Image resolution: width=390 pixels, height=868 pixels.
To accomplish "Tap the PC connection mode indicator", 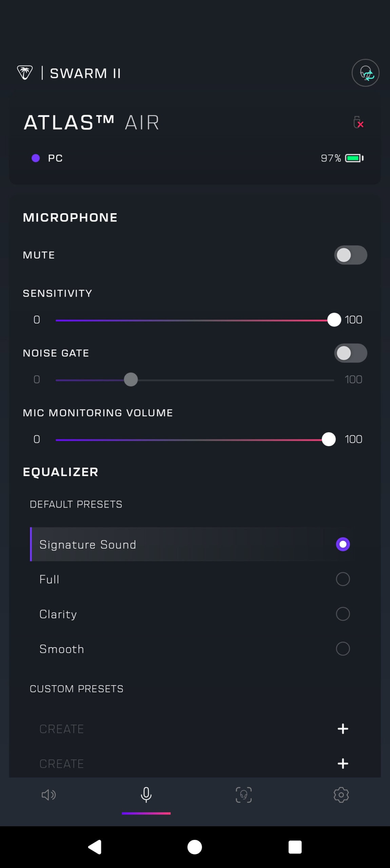I will 47,158.
